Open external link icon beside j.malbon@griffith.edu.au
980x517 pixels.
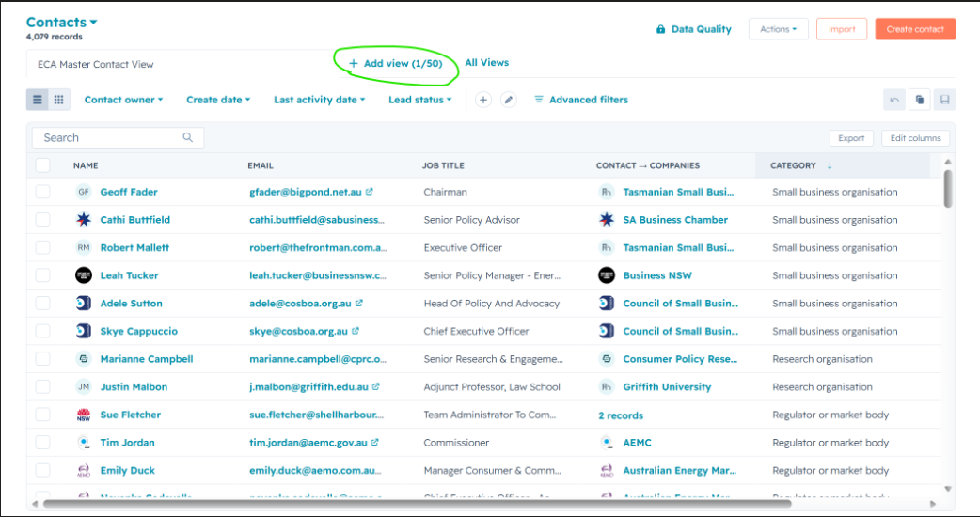point(375,386)
